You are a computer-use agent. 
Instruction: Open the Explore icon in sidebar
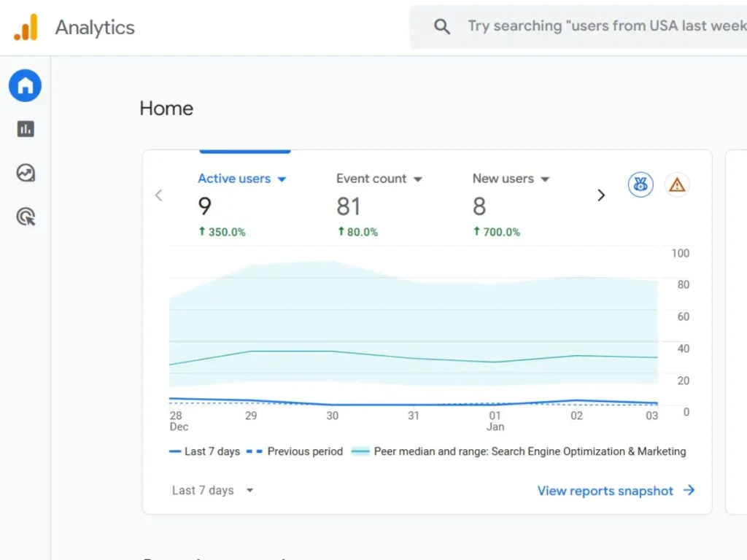[26, 173]
